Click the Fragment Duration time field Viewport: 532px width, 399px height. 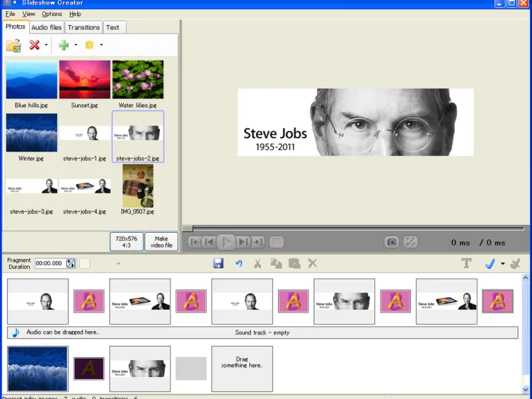tap(51, 263)
